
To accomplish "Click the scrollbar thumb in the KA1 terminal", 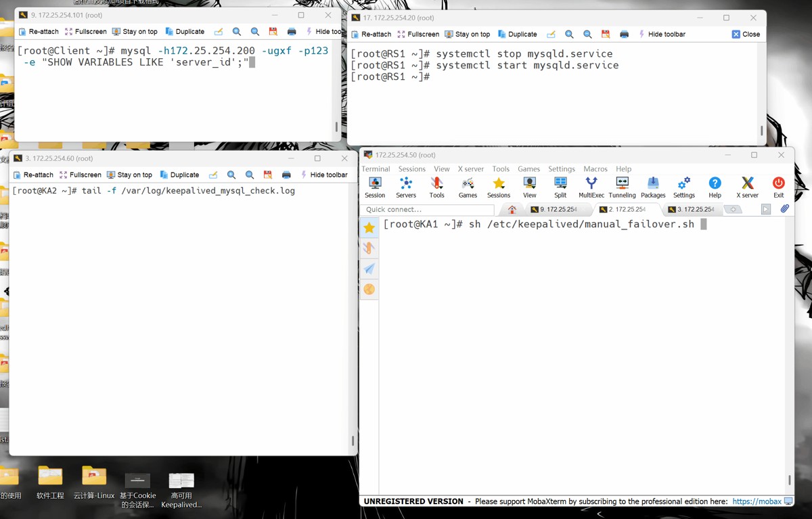I will coord(789,480).
